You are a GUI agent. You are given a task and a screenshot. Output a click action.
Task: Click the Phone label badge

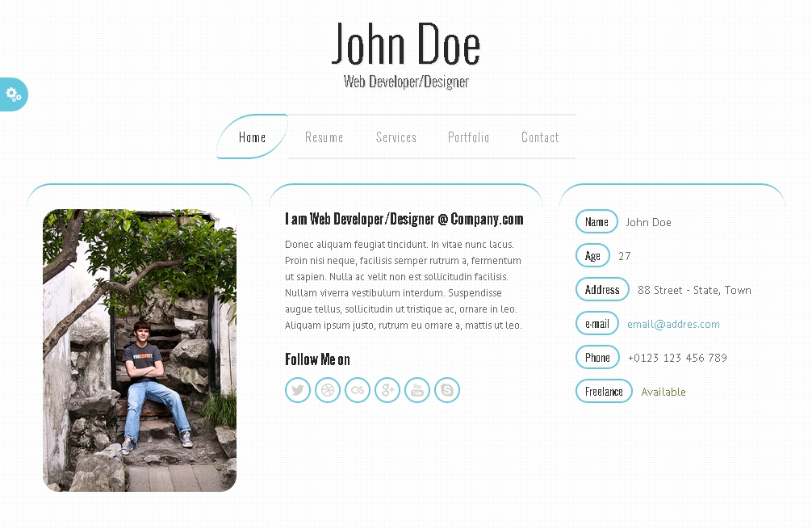click(x=597, y=358)
